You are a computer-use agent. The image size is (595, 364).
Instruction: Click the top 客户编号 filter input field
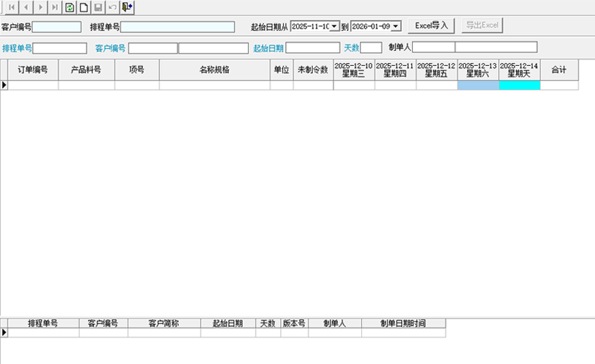click(x=57, y=27)
